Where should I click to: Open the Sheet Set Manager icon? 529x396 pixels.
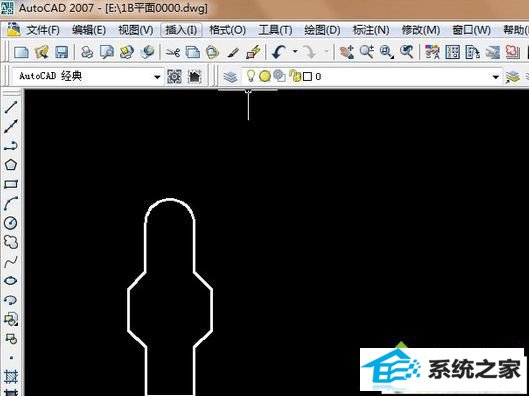492,52
